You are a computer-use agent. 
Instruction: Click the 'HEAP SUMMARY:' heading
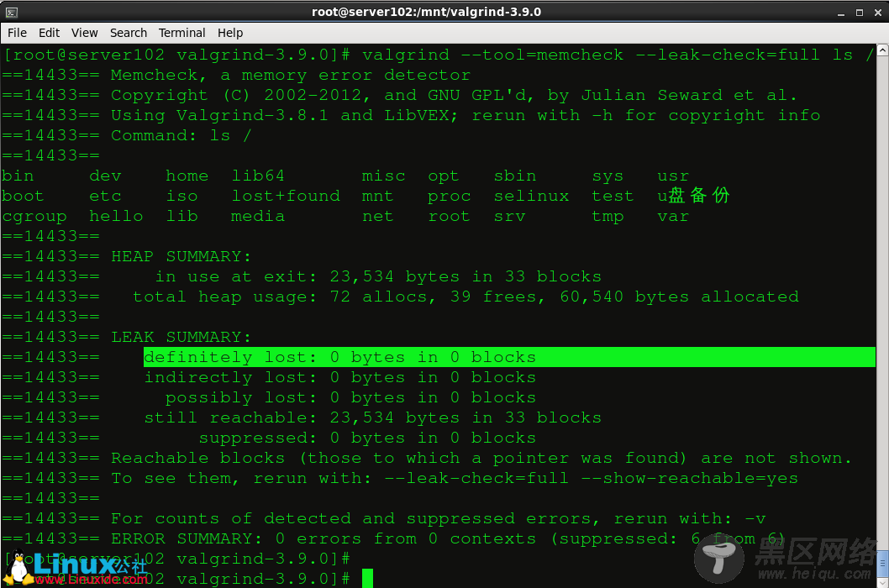point(181,256)
